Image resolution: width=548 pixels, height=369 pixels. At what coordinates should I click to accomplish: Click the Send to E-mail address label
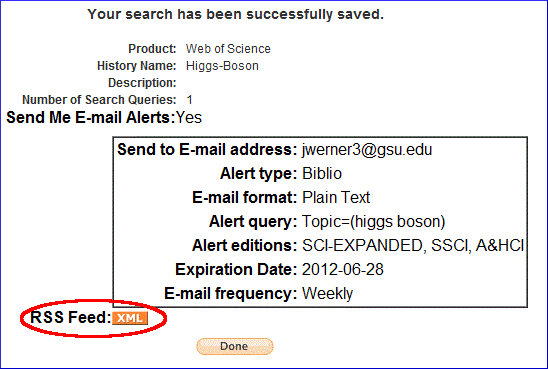click(207, 150)
